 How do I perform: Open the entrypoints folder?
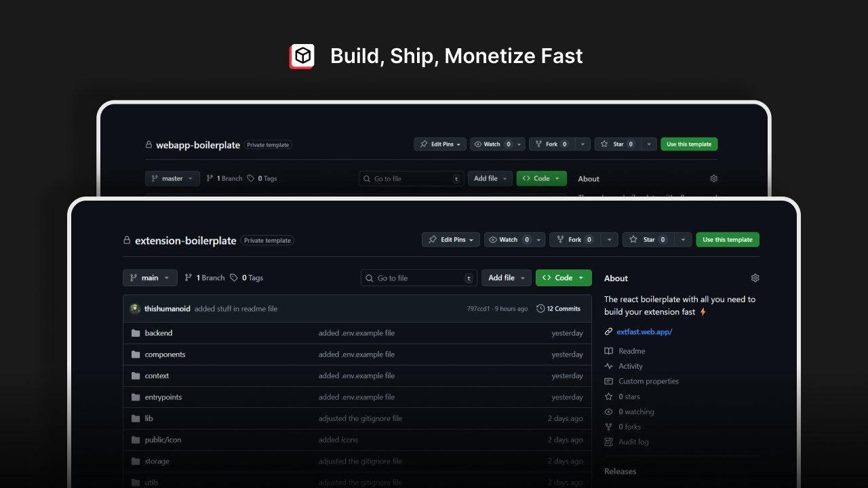pos(163,397)
